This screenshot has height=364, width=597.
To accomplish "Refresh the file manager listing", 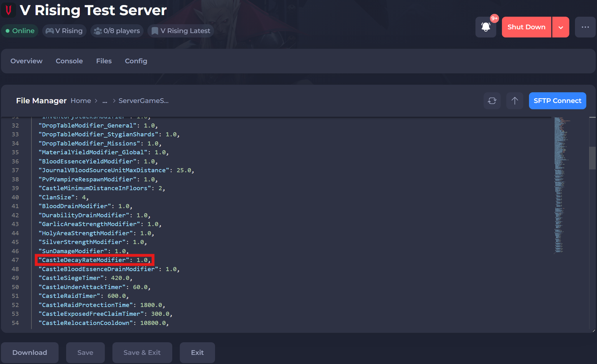I will [492, 101].
